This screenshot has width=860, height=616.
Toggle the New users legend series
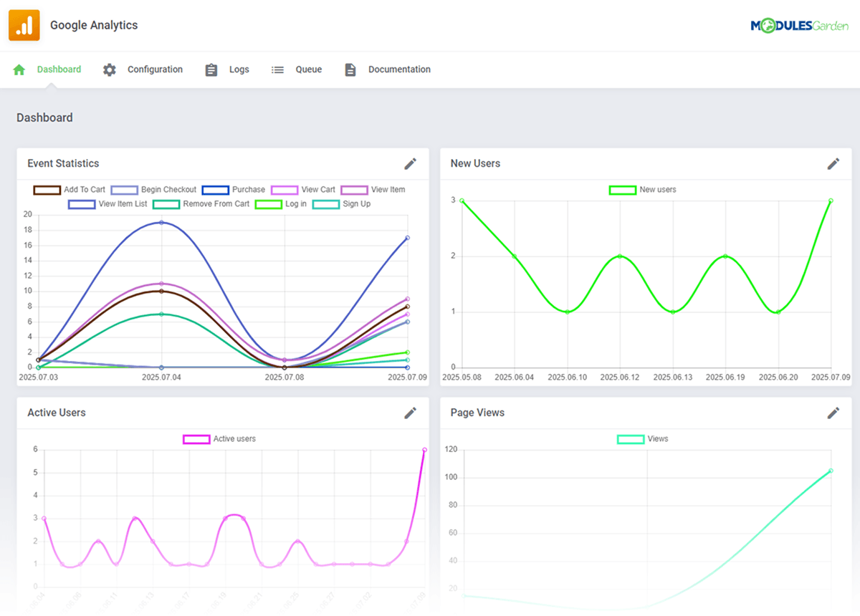click(x=642, y=190)
